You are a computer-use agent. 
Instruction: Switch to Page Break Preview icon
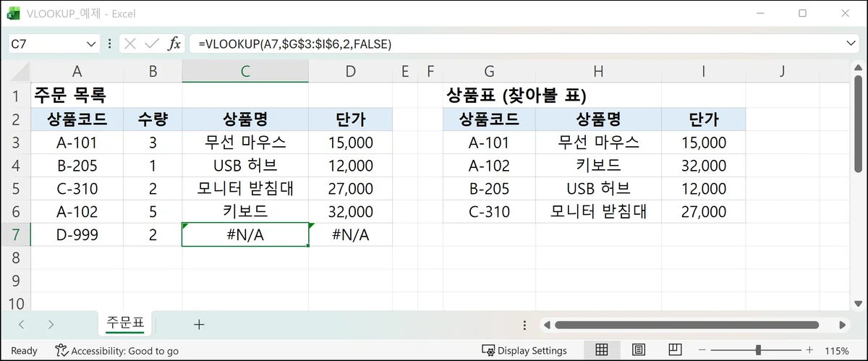coord(675,351)
